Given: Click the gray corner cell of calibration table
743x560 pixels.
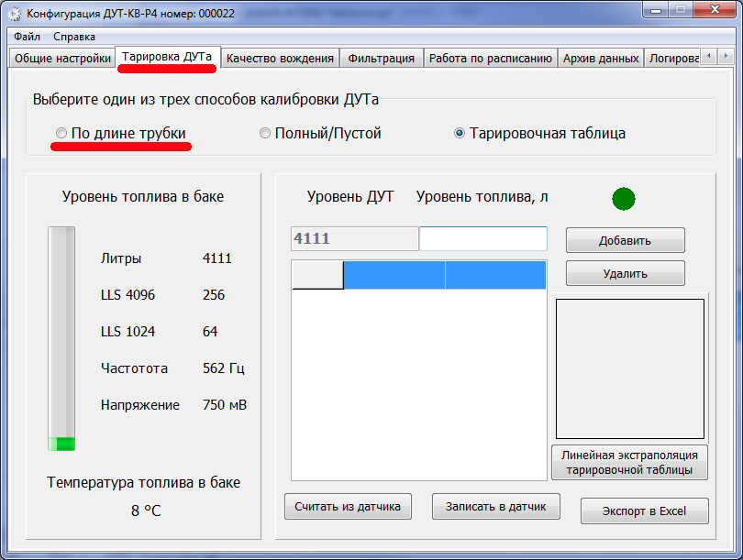Looking at the screenshot, I should [x=317, y=275].
